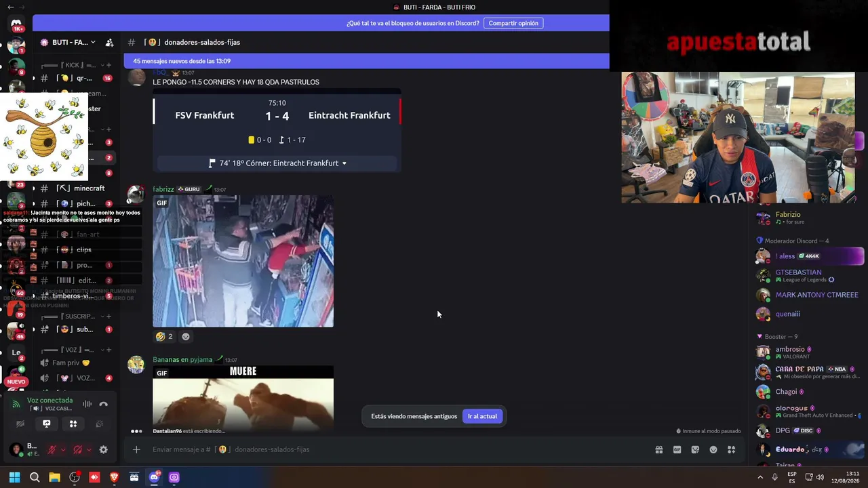Open AnyDesk from taskbar

pos(94,477)
